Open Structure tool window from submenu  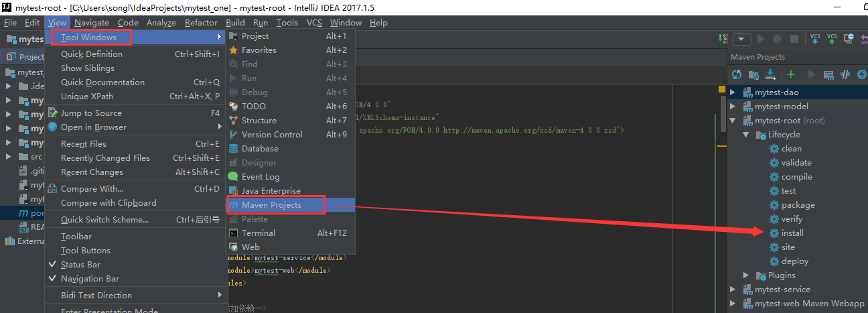click(289, 121)
